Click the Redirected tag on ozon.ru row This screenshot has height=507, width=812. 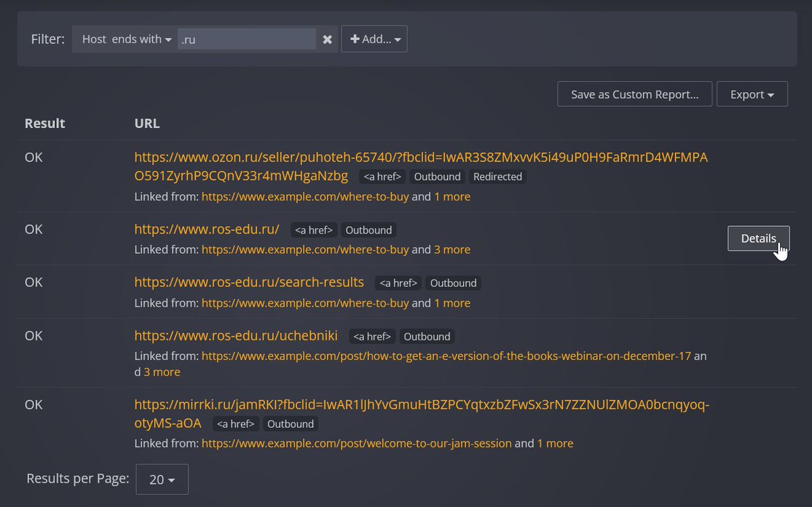498,177
